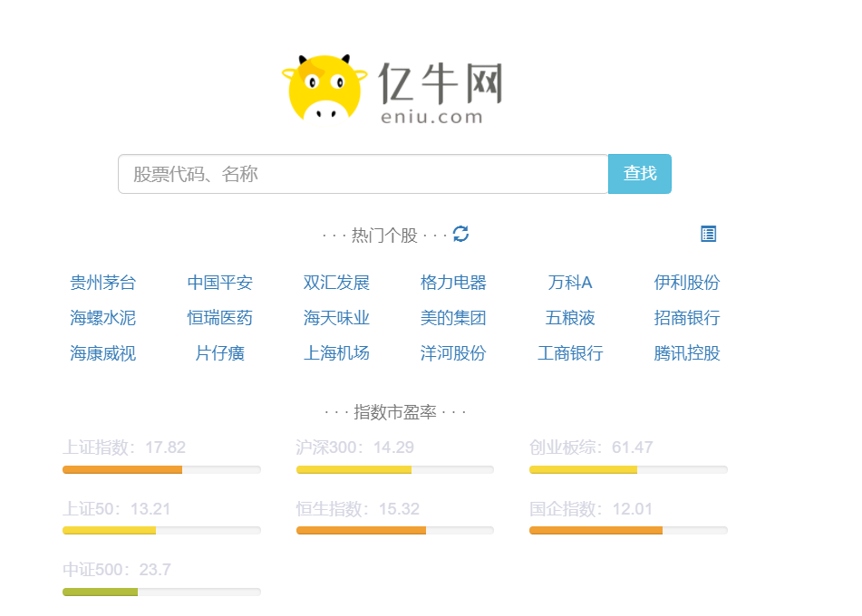Select the 国企指数 index label
Image resolution: width=862 pixels, height=616 pixels.
591,509
